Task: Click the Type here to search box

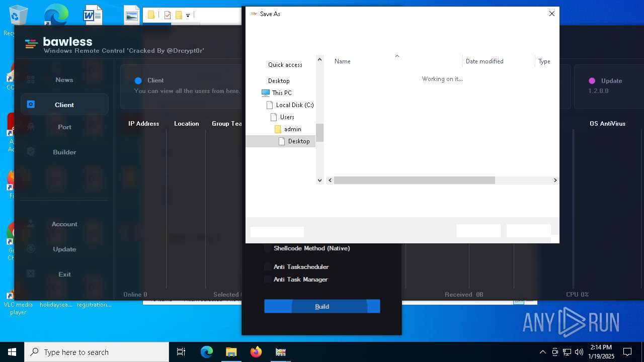Action: tap(97, 352)
